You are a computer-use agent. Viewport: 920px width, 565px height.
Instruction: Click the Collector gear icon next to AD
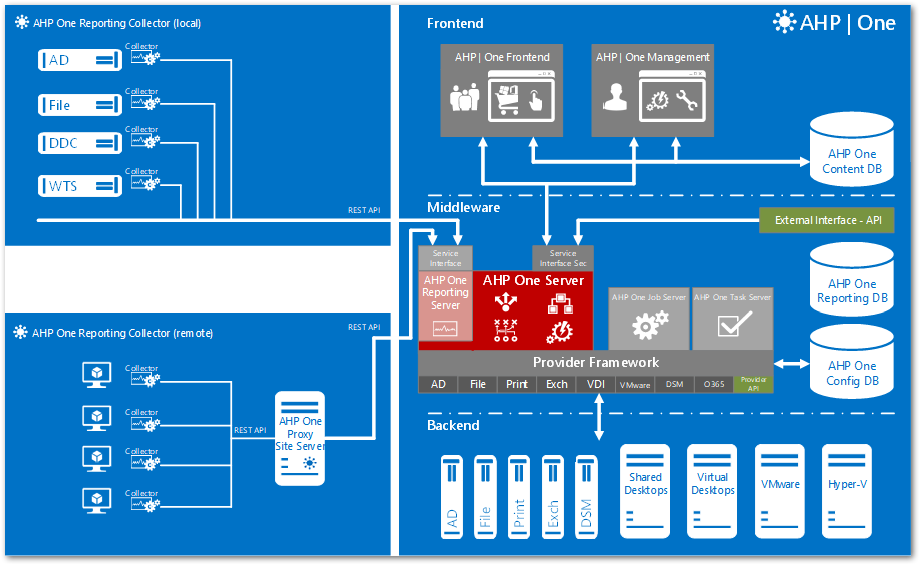pos(145,57)
